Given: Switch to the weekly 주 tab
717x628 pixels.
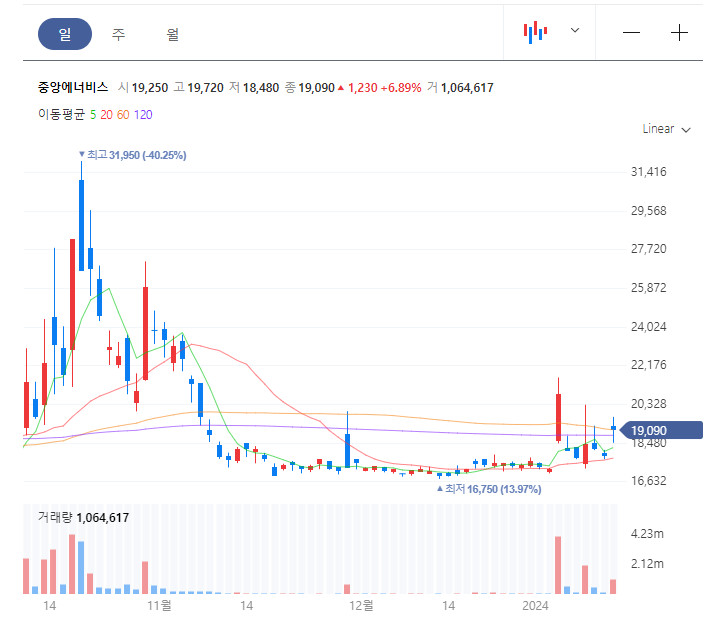Looking at the screenshot, I should tap(118, 34).
